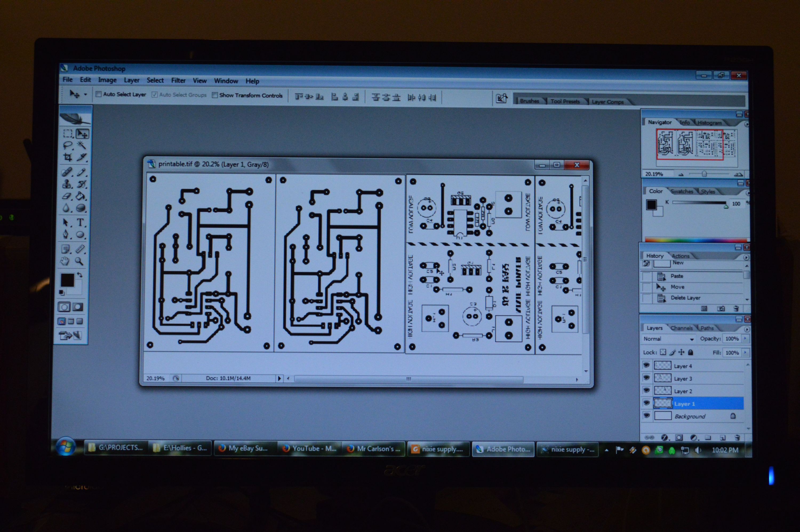The width and height of the screenshot is (800, 532).
Task: Show hidden system tray icons
Action: coord(607,450)
